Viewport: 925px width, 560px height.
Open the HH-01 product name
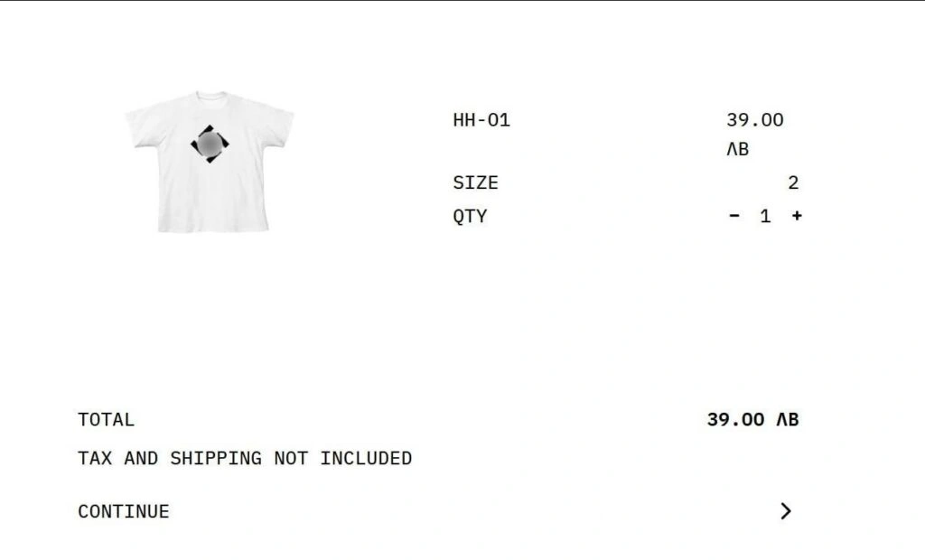coord(481,120)
